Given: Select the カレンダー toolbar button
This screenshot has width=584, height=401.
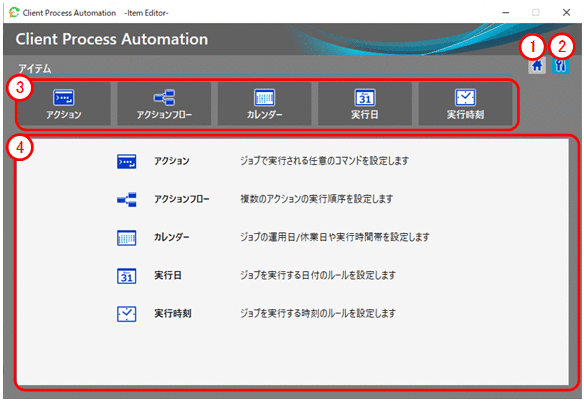Looking at the screenshot, I should coord(264,104).
